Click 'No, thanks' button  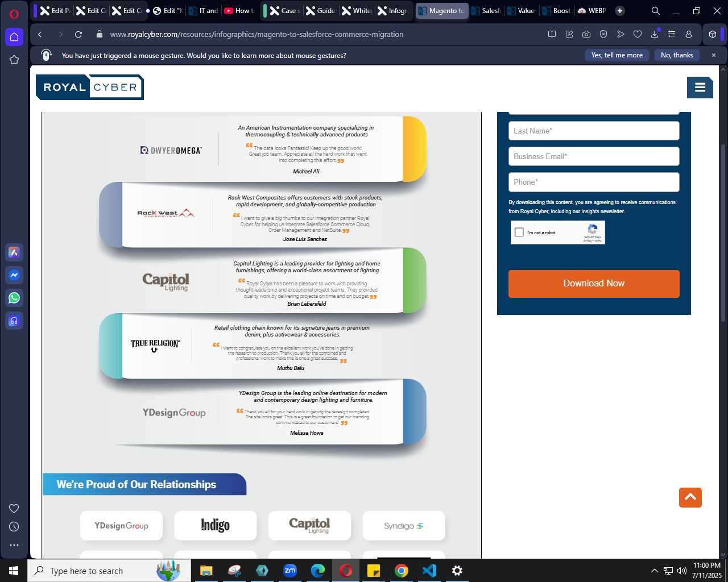tap(677, 55)
